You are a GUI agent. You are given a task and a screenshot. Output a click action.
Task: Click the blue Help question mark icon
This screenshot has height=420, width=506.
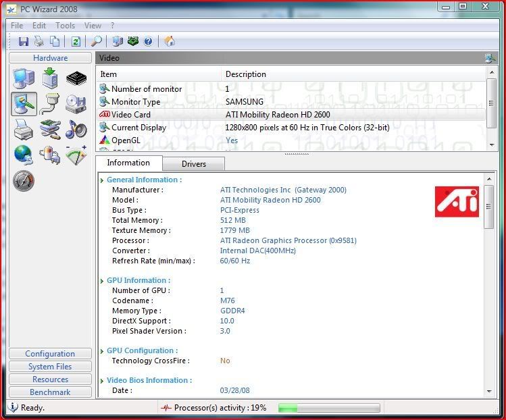tap(148, 42)
